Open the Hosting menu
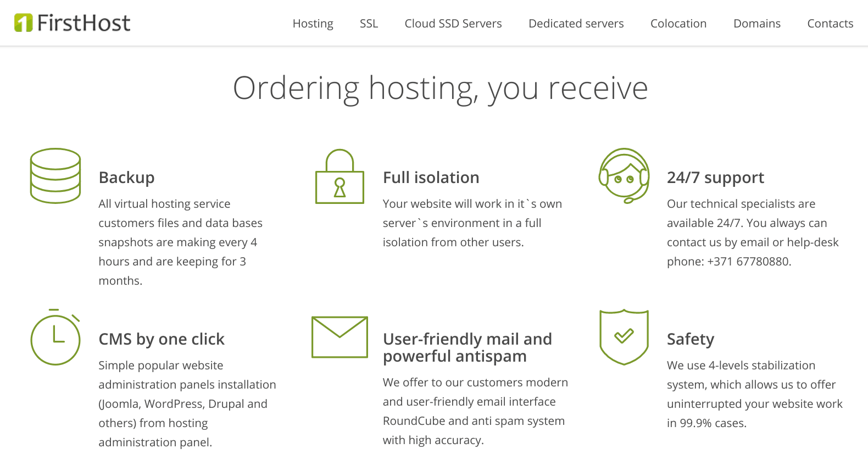This screenshot has height=465, width=868. pos(313,24)
